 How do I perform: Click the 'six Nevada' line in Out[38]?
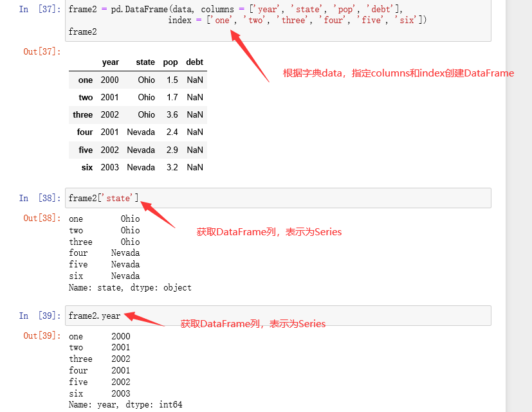pos(104,276)
